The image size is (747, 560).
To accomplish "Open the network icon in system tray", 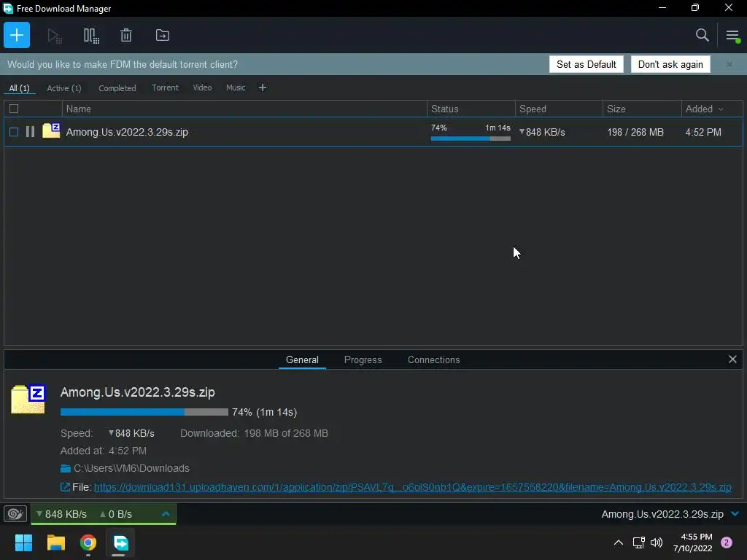I will tap(638, 542).
